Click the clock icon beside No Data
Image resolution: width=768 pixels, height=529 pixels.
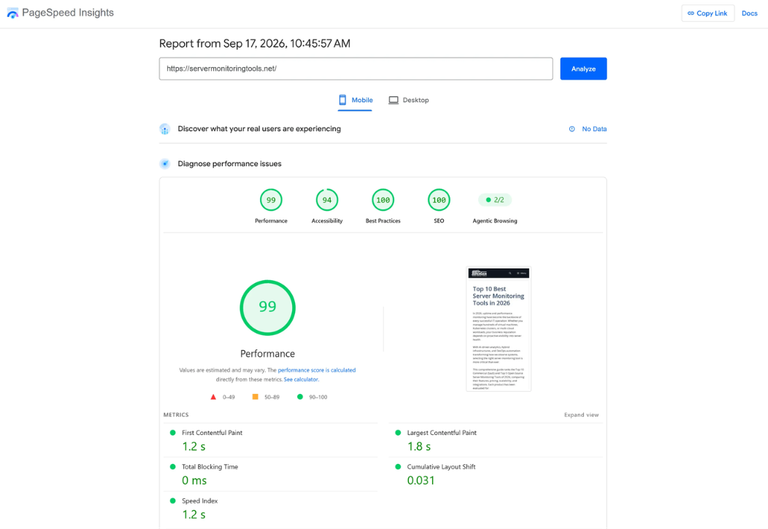point(572,129)
